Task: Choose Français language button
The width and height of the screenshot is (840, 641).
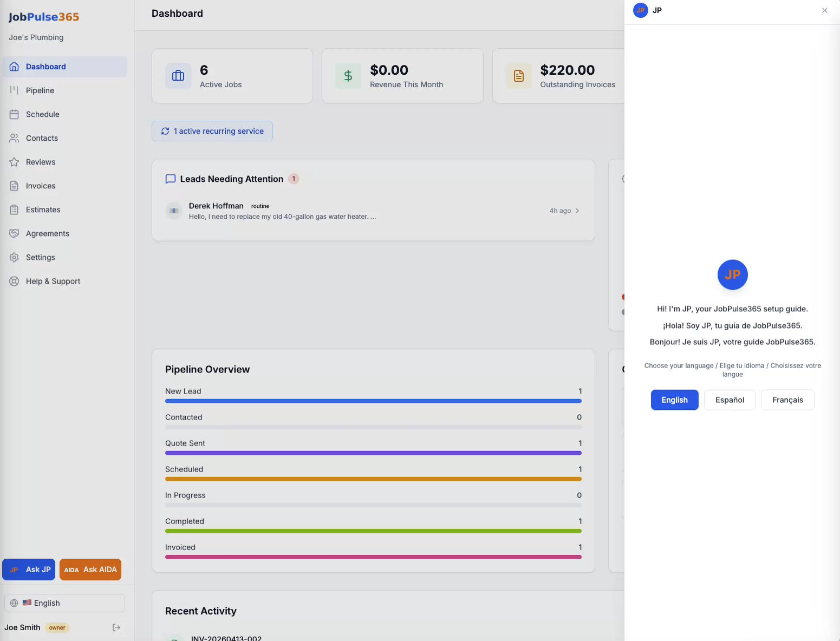Action: pyautogui.click(x=787, y=400)
